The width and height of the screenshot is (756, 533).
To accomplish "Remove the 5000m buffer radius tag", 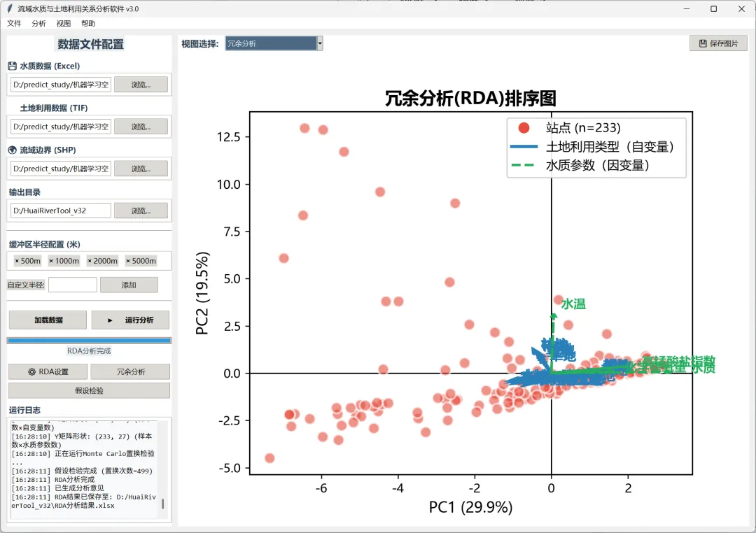I will click(128, 261).
